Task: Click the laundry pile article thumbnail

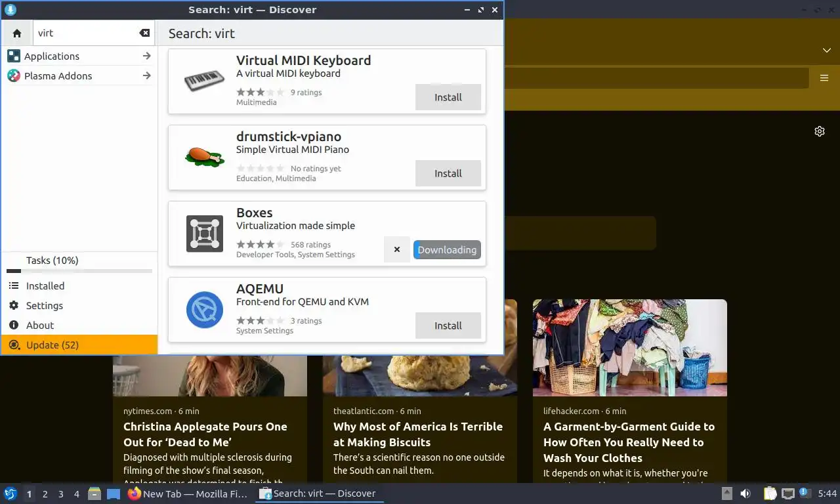Action: (630, 348)
